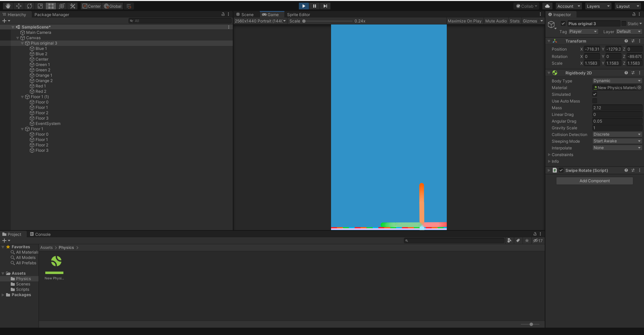
Task: Expand the Info section
Action: [x=549, y=161]
